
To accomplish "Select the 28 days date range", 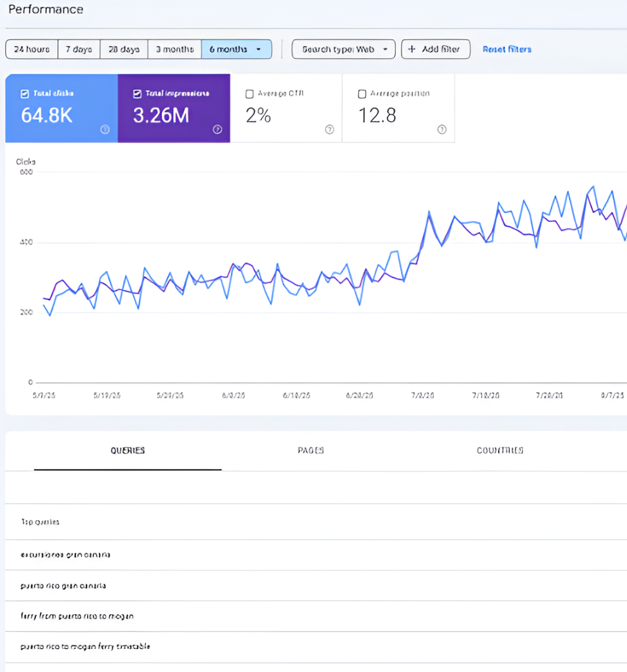I will point(124,49).
